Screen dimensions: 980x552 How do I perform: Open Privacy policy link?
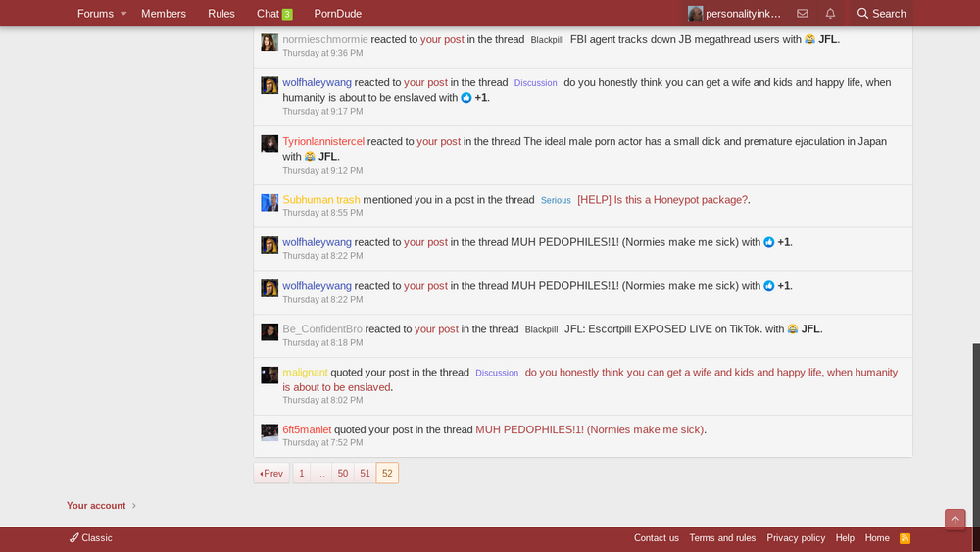[x=796, y=538]
